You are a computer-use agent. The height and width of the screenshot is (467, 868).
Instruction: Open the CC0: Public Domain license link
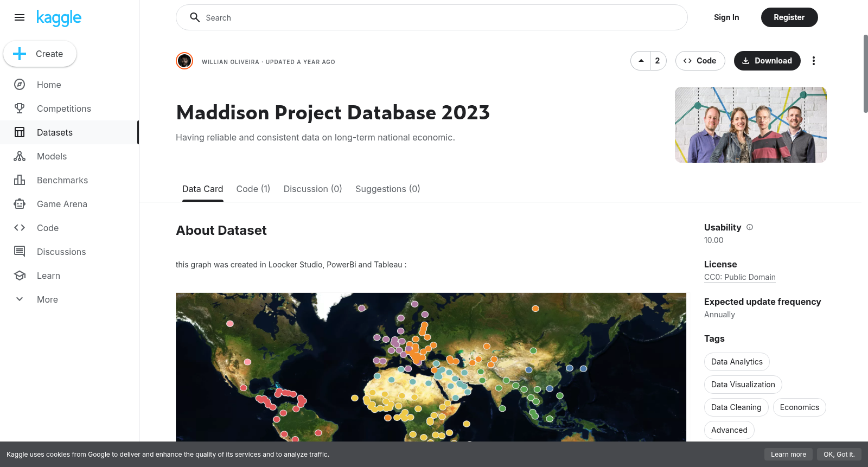(x=740, y=277)
